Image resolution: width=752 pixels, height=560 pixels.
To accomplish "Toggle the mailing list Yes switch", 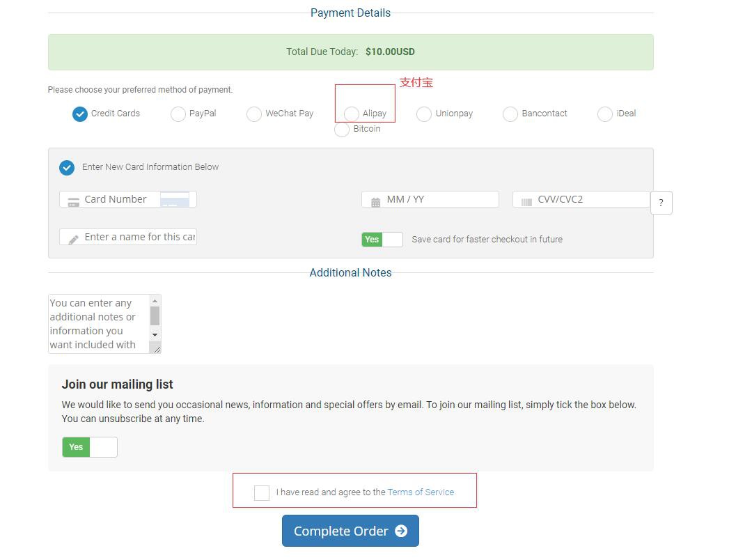I will (x=90, y=447).
